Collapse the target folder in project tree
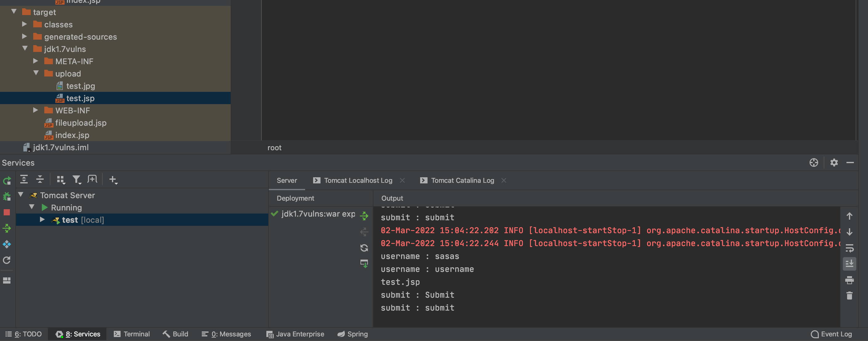868x341 pixels. click(x=14, y=12)
